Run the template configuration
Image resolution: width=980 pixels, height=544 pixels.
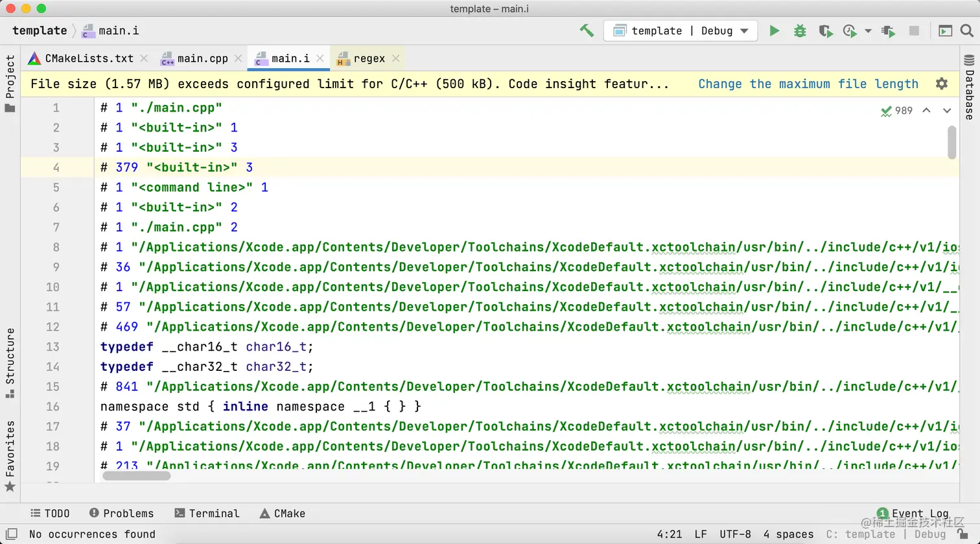[x=774, y=30]
